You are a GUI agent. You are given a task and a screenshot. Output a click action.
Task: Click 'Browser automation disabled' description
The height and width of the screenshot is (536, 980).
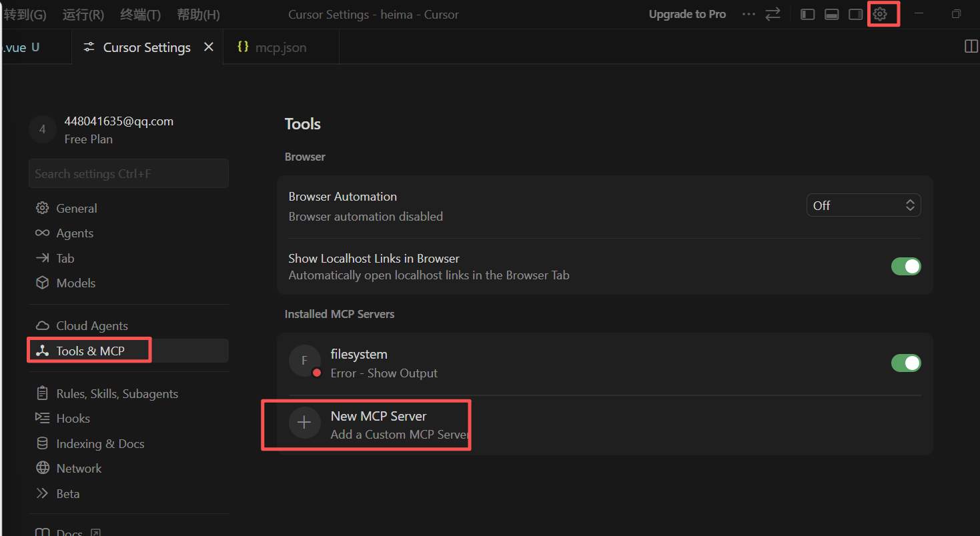[x=366, y=217]
